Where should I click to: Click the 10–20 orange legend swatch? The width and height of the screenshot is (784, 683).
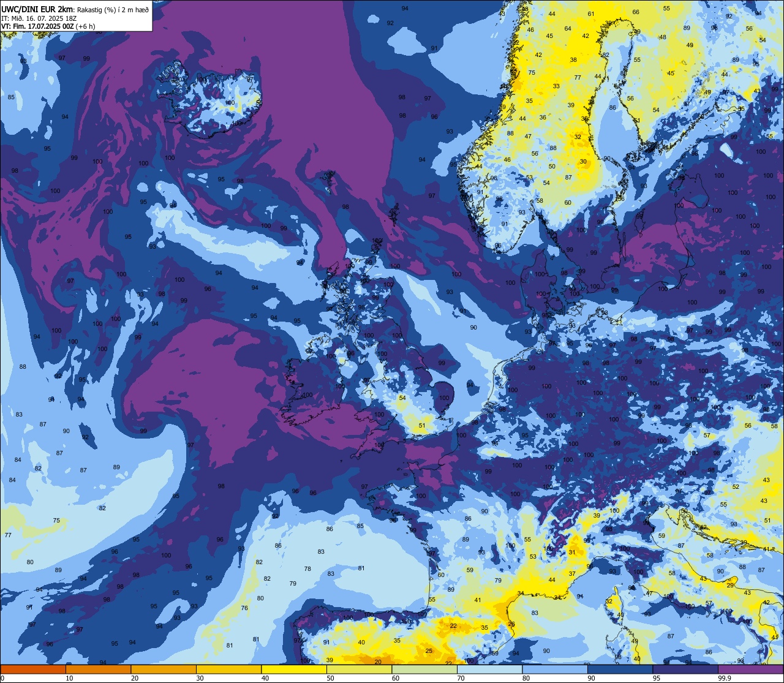[98, 669]
